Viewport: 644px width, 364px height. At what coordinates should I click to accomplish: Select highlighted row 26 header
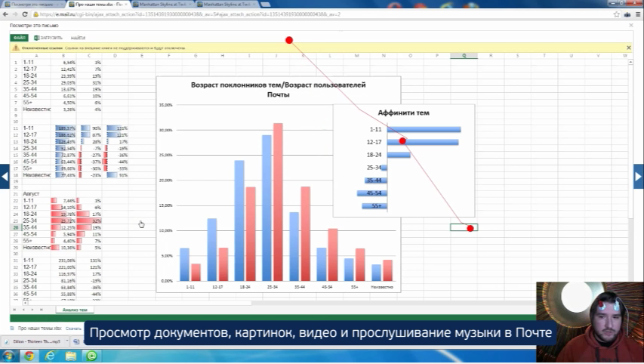pyautogui.click(x=16, y=227)
